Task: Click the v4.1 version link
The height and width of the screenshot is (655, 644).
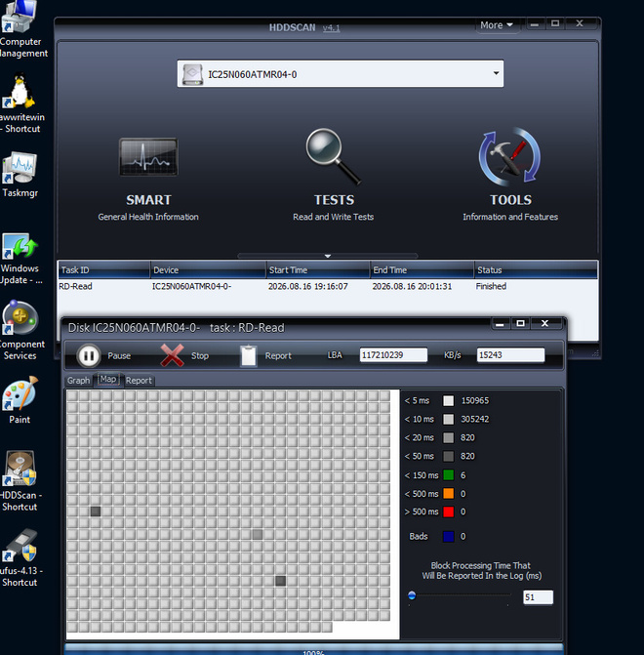Action: (331, 28)
